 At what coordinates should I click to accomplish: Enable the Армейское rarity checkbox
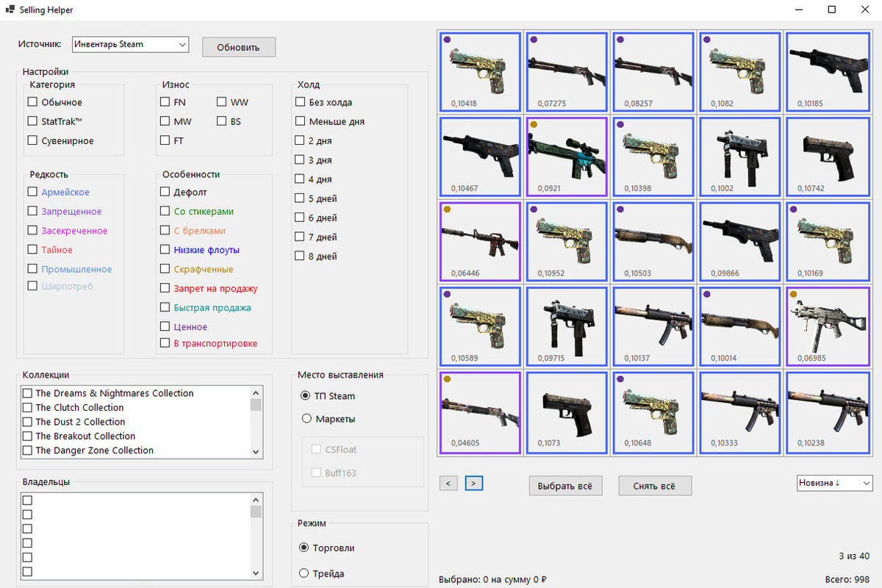(x=32, y=192)
